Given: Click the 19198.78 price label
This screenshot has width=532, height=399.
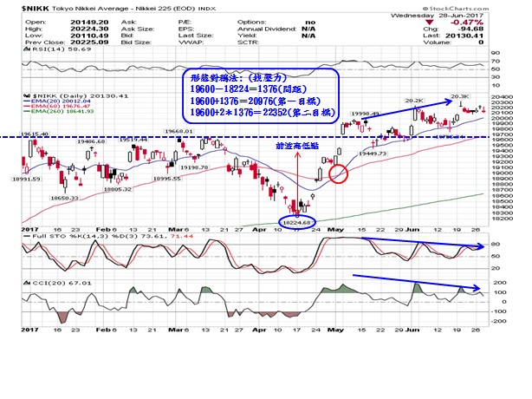Looking at the screenshot, I should pyautogui.click(x=194, y=167).
